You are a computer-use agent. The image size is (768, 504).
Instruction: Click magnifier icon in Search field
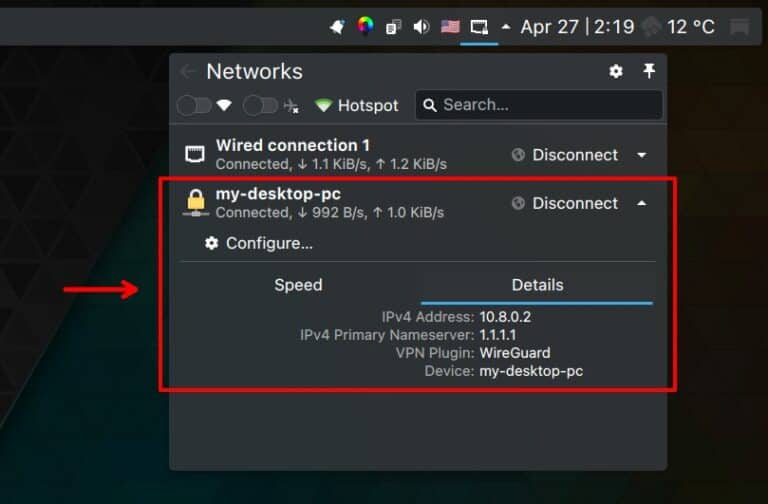click(x=430, y=105)
